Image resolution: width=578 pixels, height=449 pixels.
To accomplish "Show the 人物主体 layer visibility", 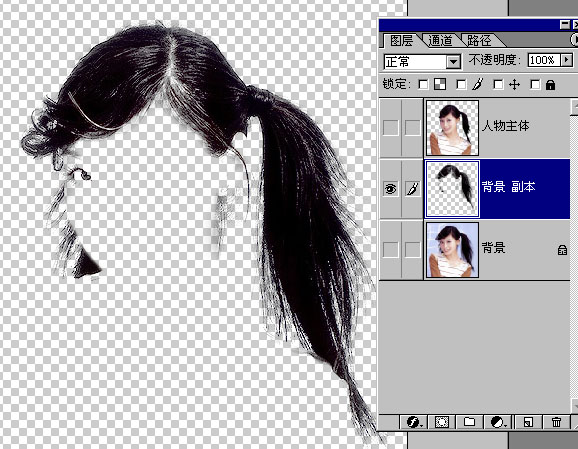I will (x=390, y=128).
